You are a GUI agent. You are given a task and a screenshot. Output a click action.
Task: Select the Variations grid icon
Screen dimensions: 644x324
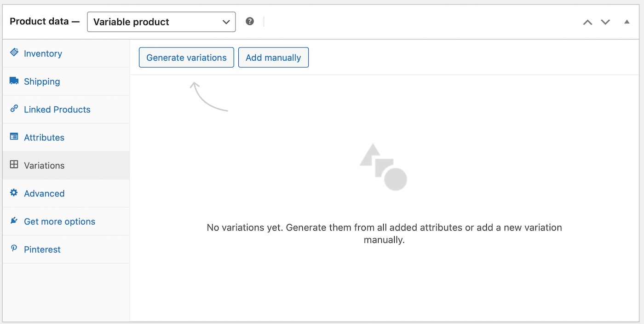tap(14, 165)
